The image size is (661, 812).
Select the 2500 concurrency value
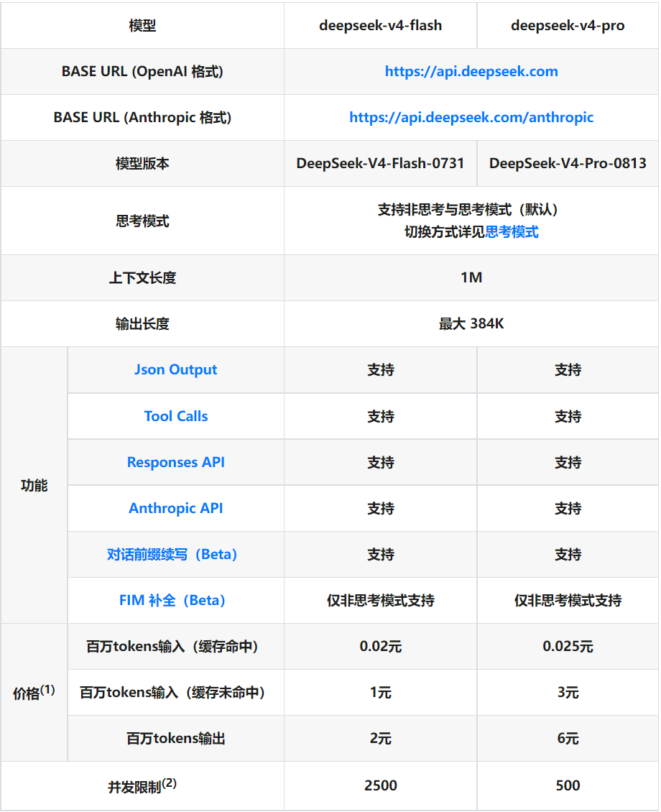click(x=381, y=786)
